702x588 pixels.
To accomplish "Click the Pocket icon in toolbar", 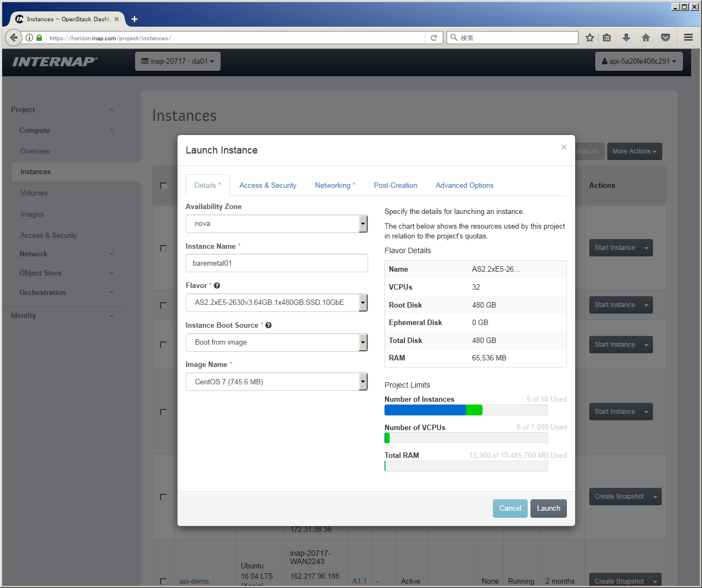I will [x=666, y=38].
